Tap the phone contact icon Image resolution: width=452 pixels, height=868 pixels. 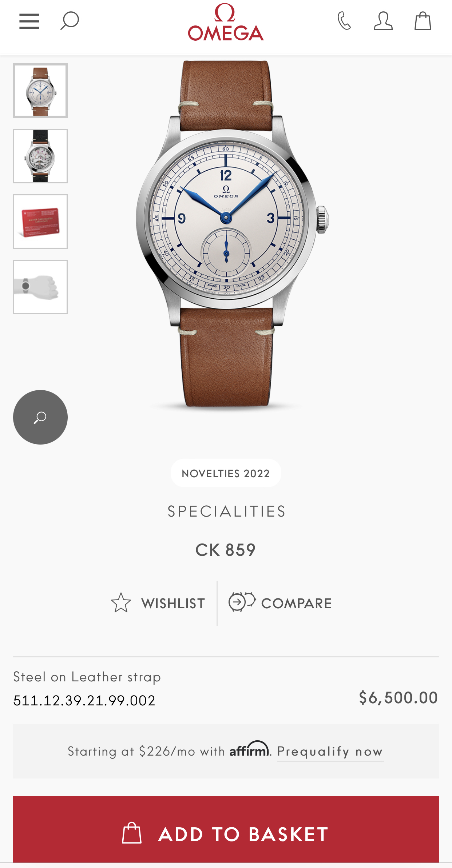tap(344, 21)
